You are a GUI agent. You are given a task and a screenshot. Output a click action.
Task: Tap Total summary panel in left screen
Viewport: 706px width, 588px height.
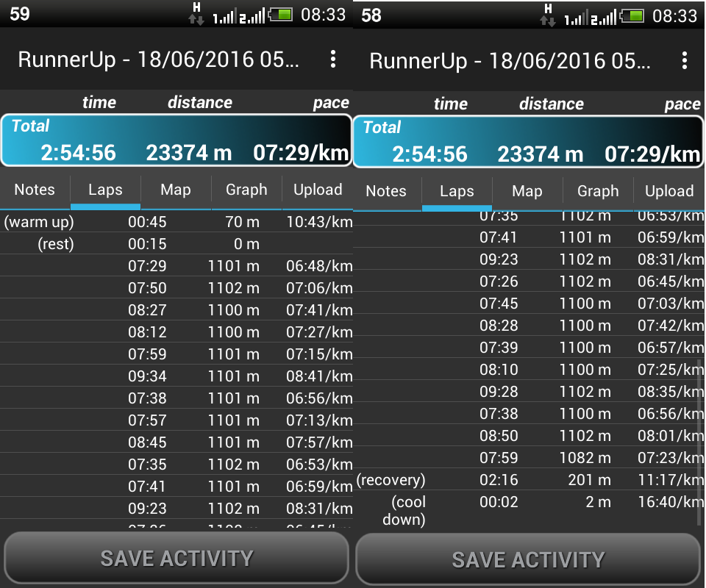coord(176,140)
